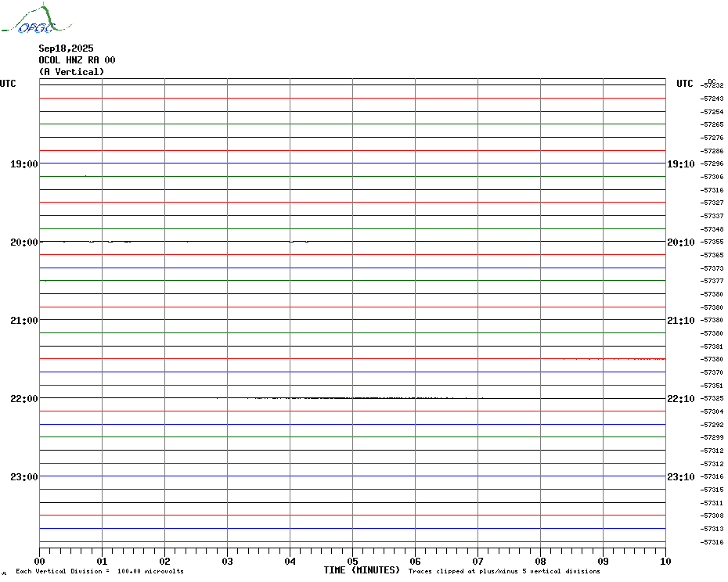
Task: Click the DC offset value -57308
Action: coord(712,516)
